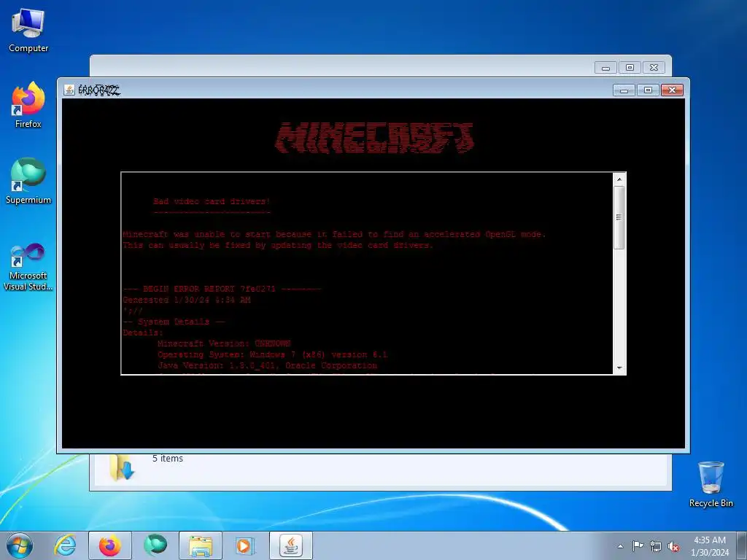Minimize the background Explorer window

tap(606, 68)
